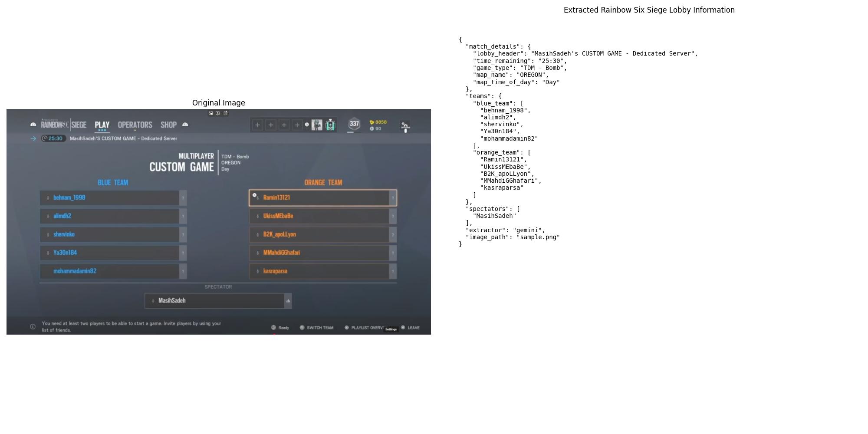This screenshot has width=868, height=434.
Task: Click the second empty squad plus slot
Action: point(271,125)
